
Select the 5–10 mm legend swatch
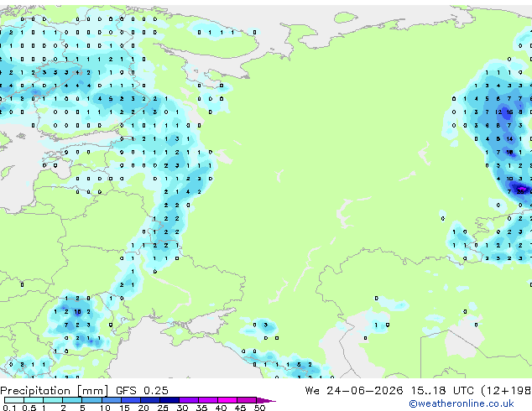tap(91, 400)
